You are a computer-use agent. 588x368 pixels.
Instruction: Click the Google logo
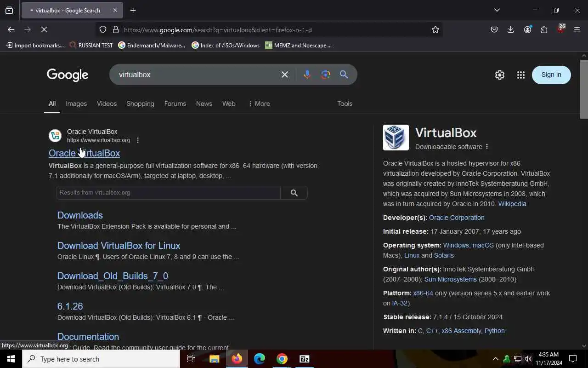68,75
